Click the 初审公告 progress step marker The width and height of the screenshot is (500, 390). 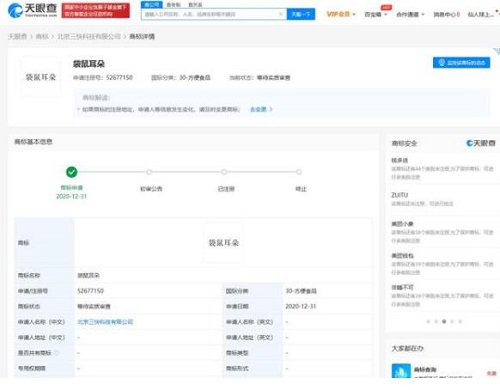(149, 172)
